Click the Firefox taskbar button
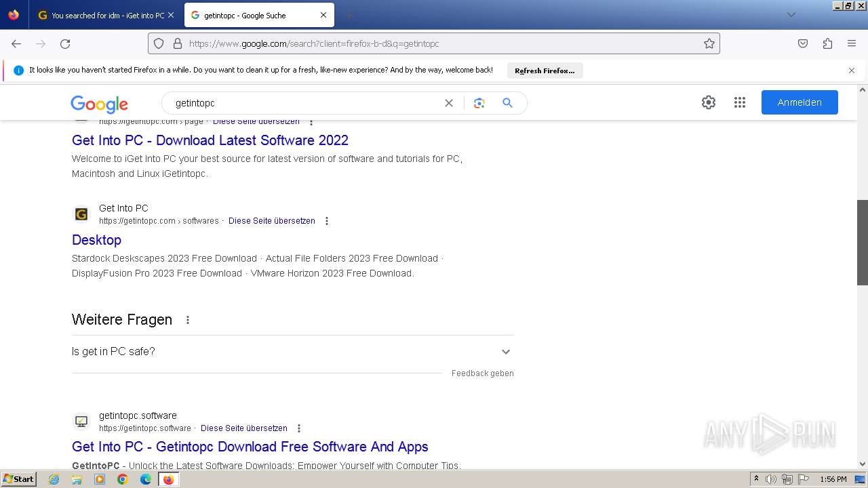Image resolution: width=868 pixels, height=488 pixels. pos(168,479)
